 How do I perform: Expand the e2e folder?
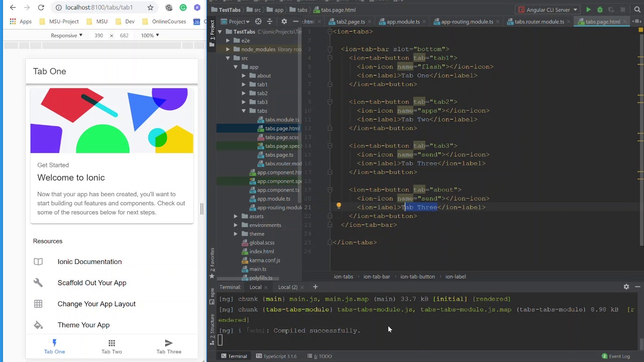(228, 40)
